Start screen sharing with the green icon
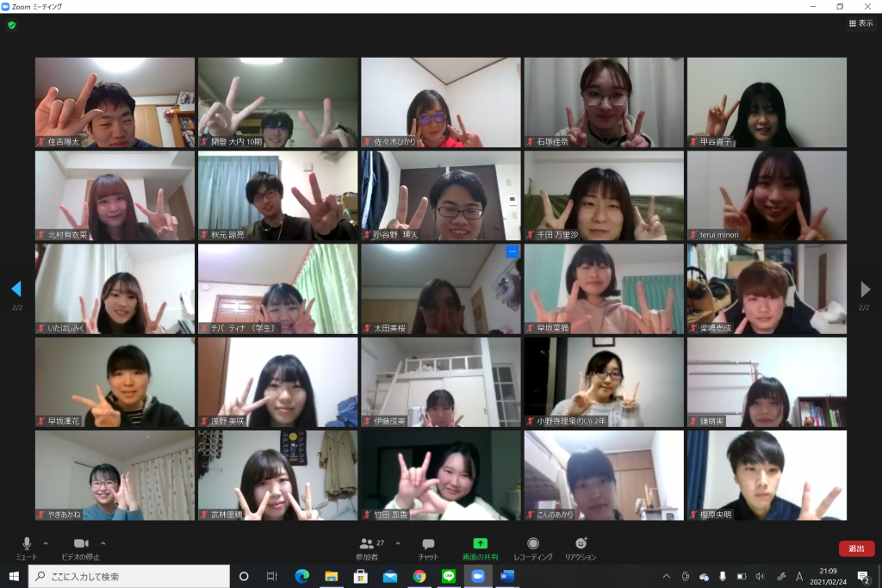The width and height of the screenshot is (882, 588). coord(480,548)
